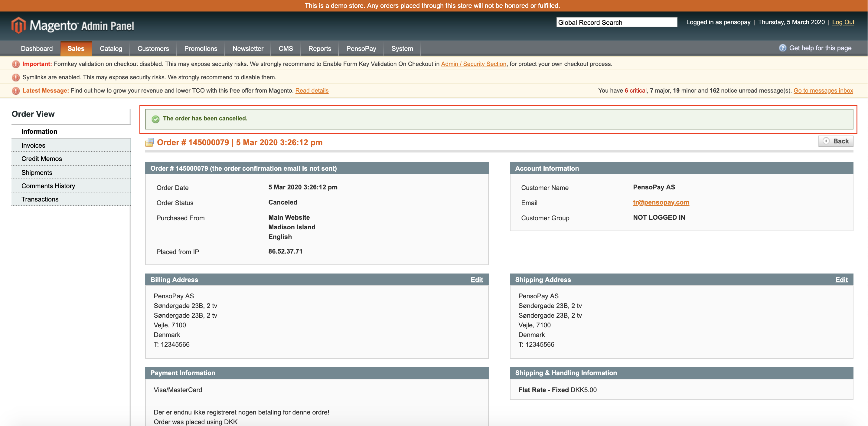Viewport: 868px width, 426px height.
Task: Click the 6 critical messages count
Action: (x=635, y=91)
